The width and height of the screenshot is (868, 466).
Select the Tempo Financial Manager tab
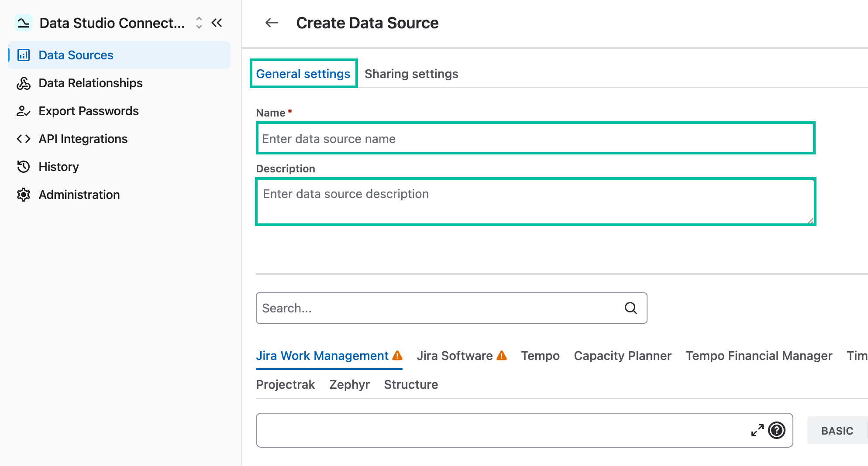[x=759, y=356]
